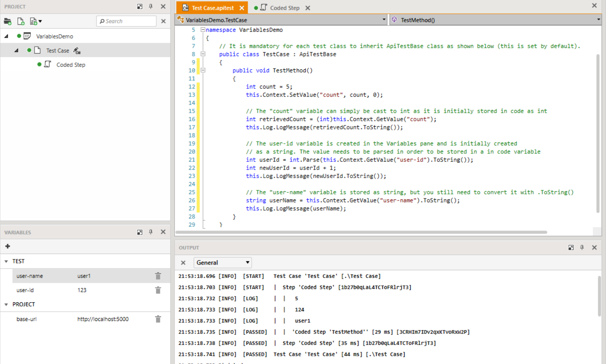This screenshot has width=606, height=364.
Task: Float the Variables panel window icon
Action: point(140,232)
